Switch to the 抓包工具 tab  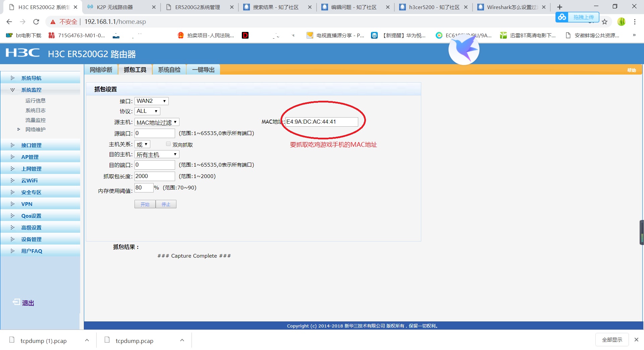[135, 70]
